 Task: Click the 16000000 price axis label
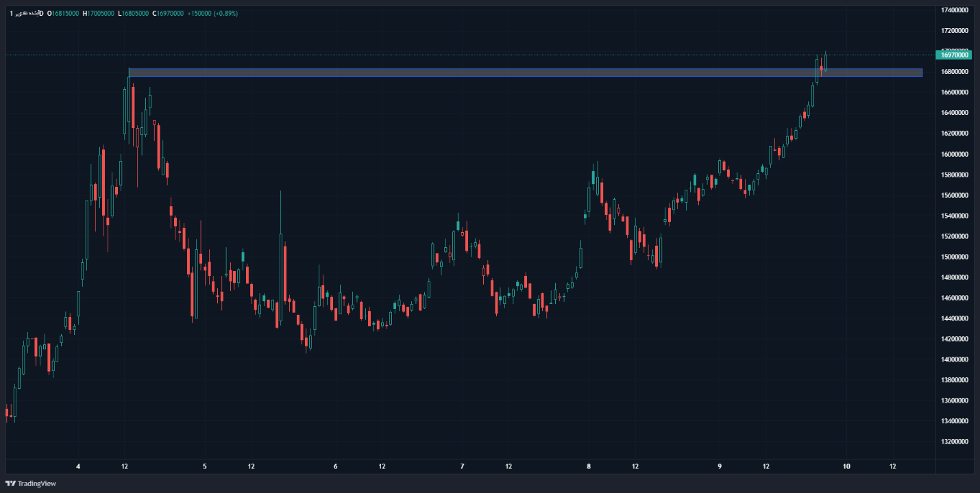click(955, 154)
